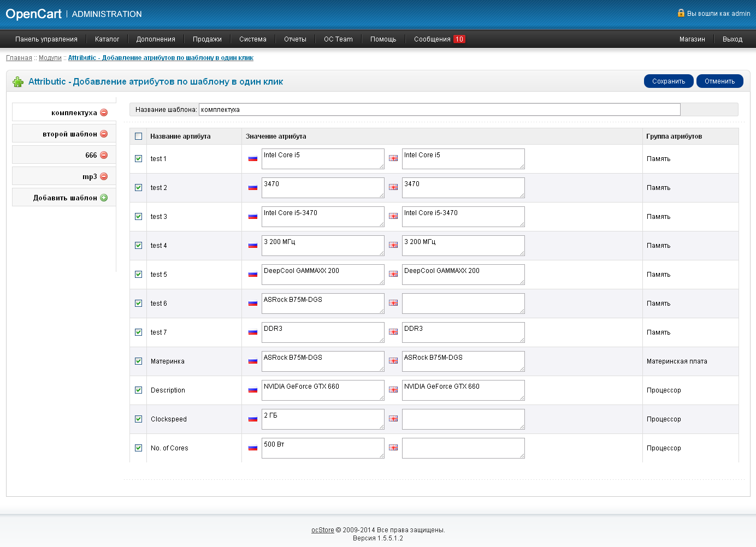Click green plus icon to add template
Viewport: 756px width, 547px height.
[x=104, y=198]
